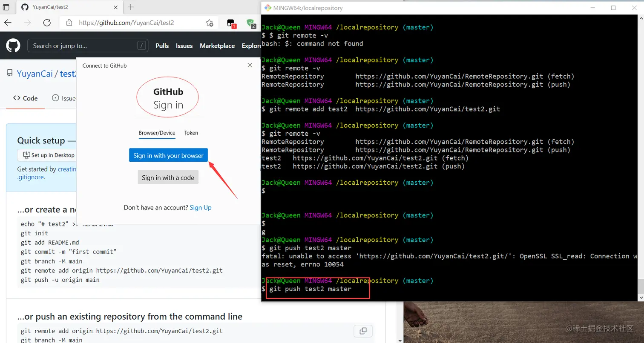Follow the Sign Up link
This screenshot has height=343, width=644.
(201, 207)
